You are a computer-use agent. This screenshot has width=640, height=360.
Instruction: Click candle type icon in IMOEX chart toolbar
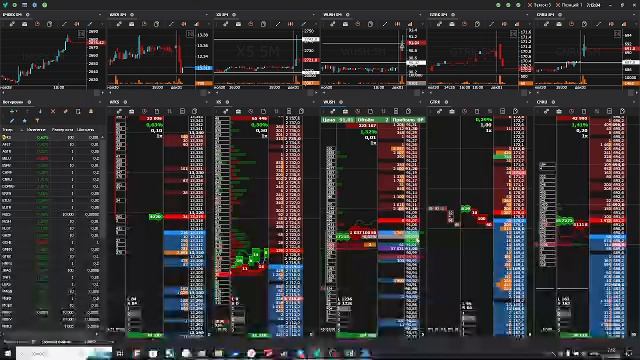click(x=76, y=24)
